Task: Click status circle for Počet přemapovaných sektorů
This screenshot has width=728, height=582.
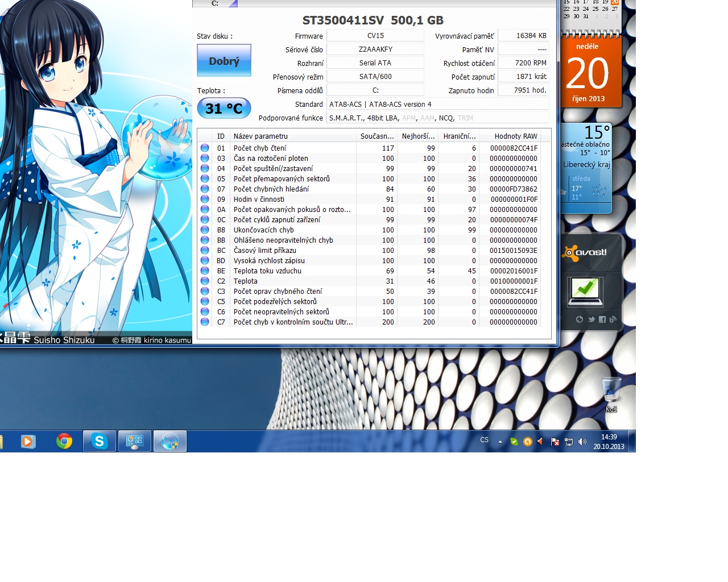Action: click(205, 178)
